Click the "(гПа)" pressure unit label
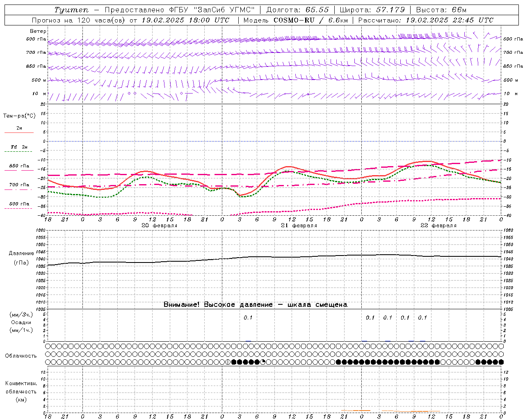This screenshot has width=525, height=420. tap(21, 263)
